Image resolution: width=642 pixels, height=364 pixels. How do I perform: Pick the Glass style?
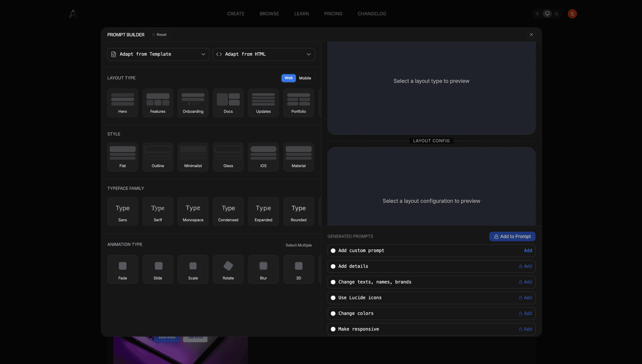click(x=228, y=157)
